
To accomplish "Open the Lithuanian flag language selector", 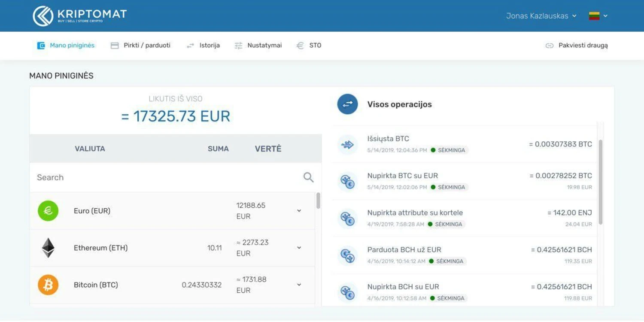I will (598, 16).
